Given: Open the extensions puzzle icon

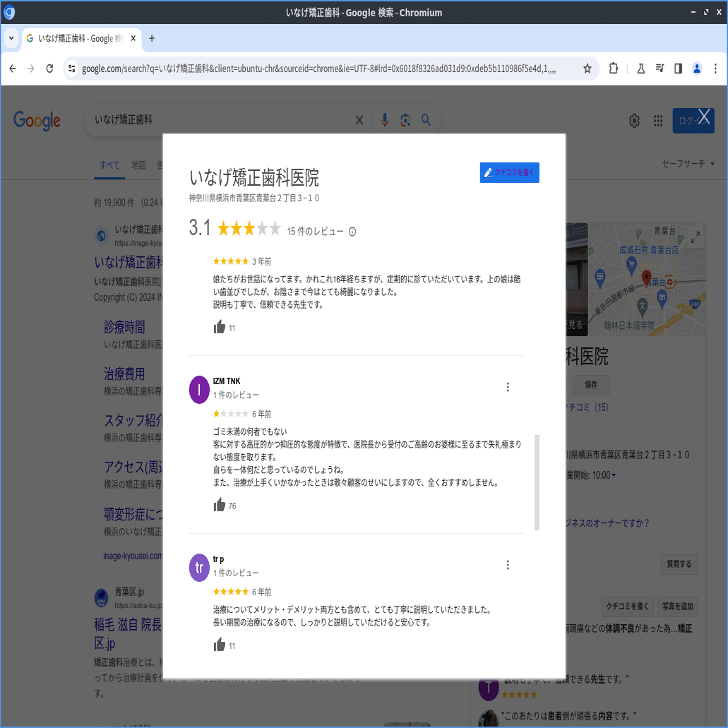Looking at the screenshot, I should [614, 68].
